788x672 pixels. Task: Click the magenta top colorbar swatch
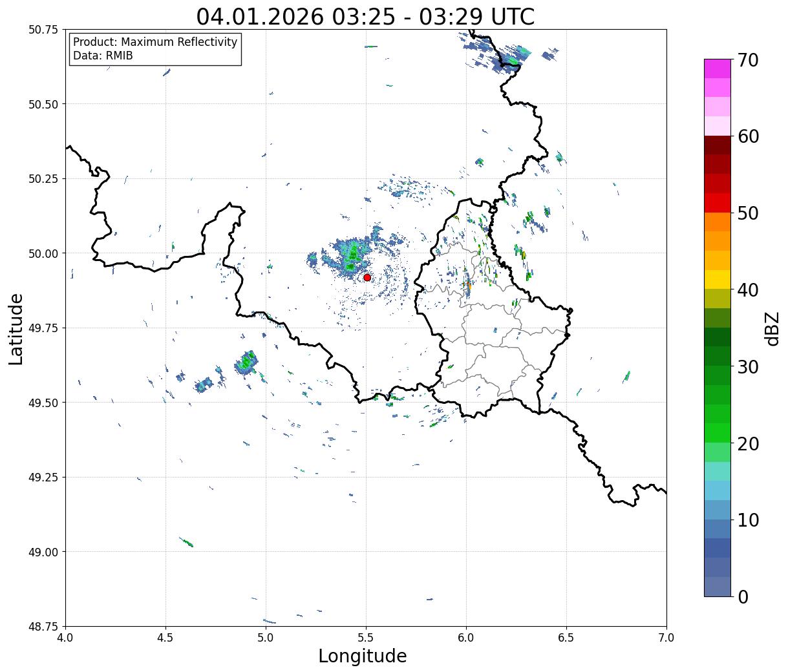click(718, 68)
